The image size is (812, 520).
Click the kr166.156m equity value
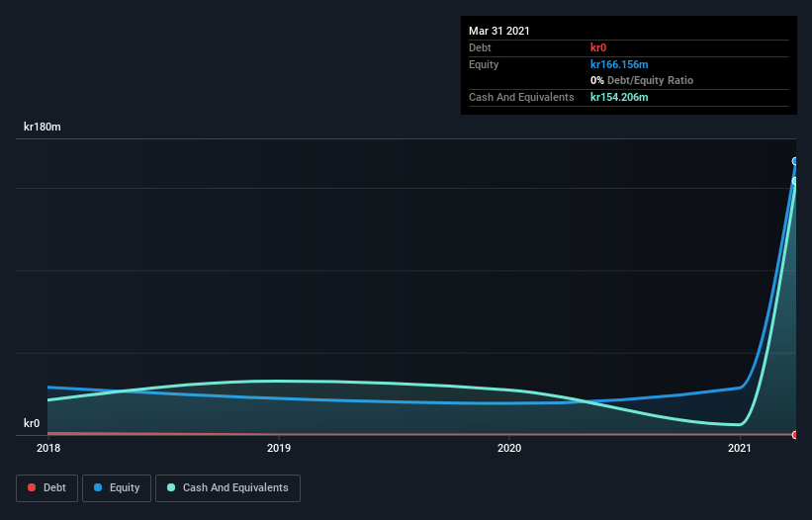[619, 64]
